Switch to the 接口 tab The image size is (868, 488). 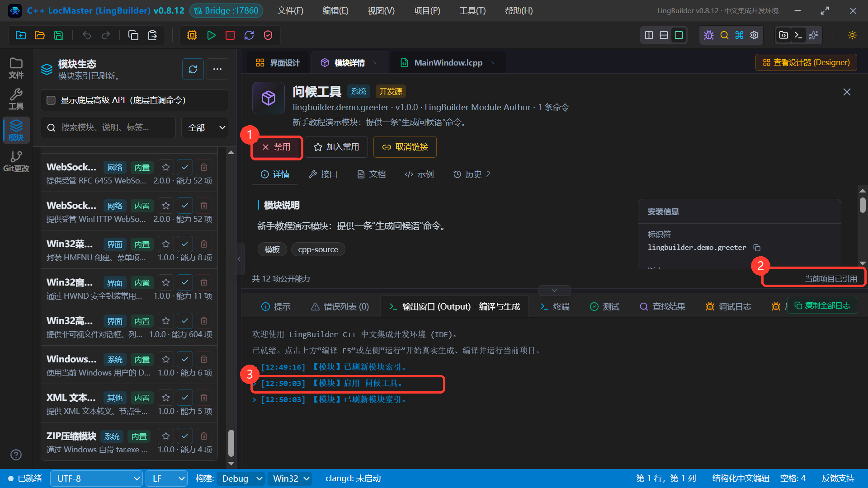(323, 174)
